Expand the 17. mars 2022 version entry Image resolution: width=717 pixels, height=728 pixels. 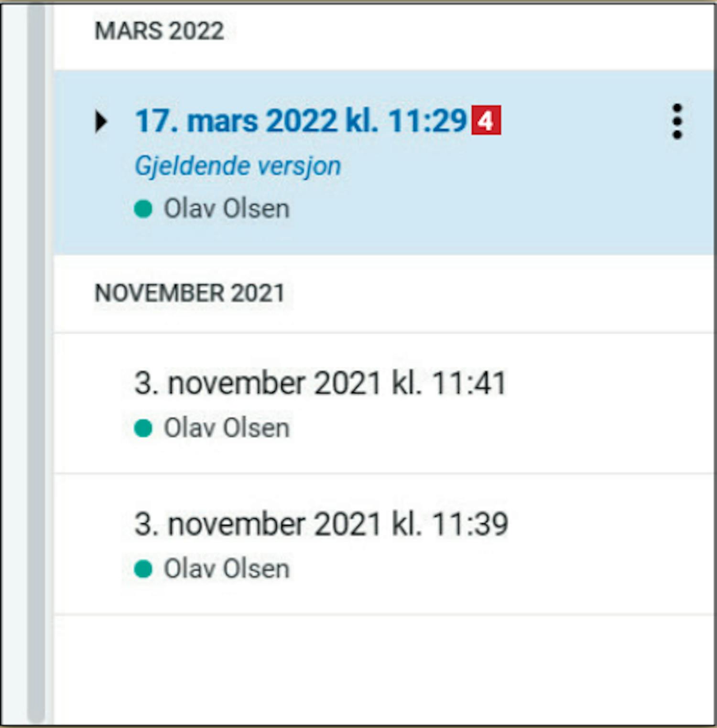(x=101, y=121)
